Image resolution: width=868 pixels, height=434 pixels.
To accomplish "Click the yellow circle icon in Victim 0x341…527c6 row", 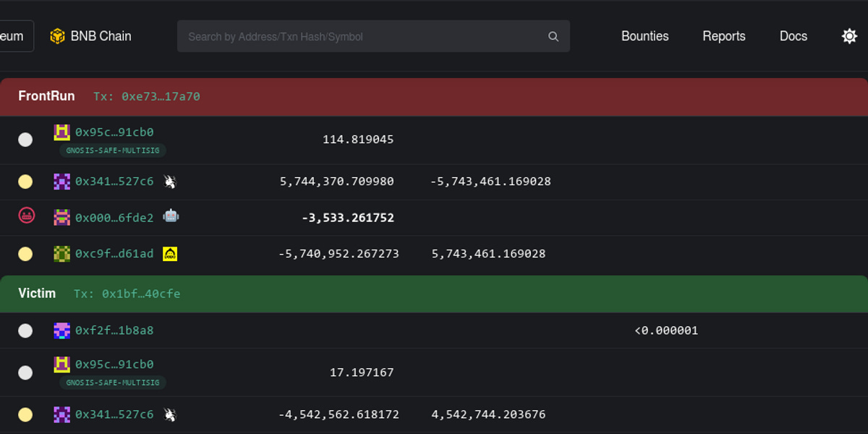I will tap(25, 414).
